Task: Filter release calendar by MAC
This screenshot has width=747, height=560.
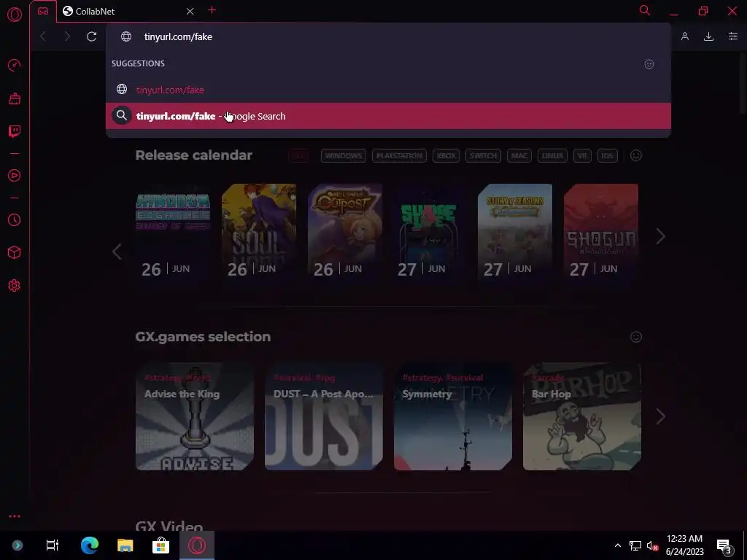Action: tap(519, 156)
